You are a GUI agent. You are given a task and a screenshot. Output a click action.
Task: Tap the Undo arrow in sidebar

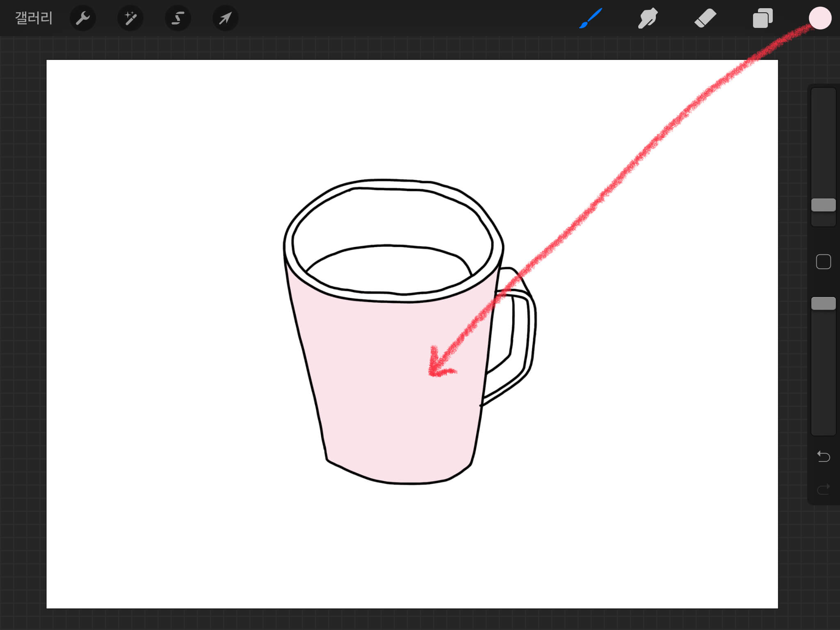[x=823, y=456]
